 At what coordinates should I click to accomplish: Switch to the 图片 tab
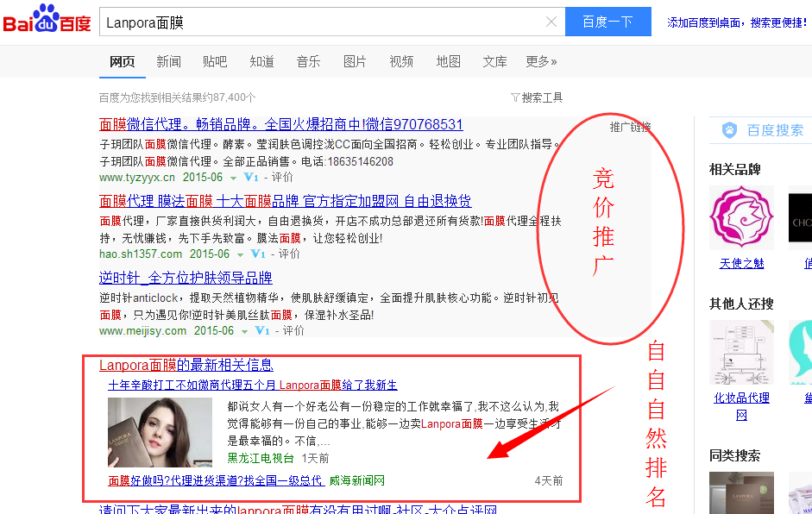point(355,61)
